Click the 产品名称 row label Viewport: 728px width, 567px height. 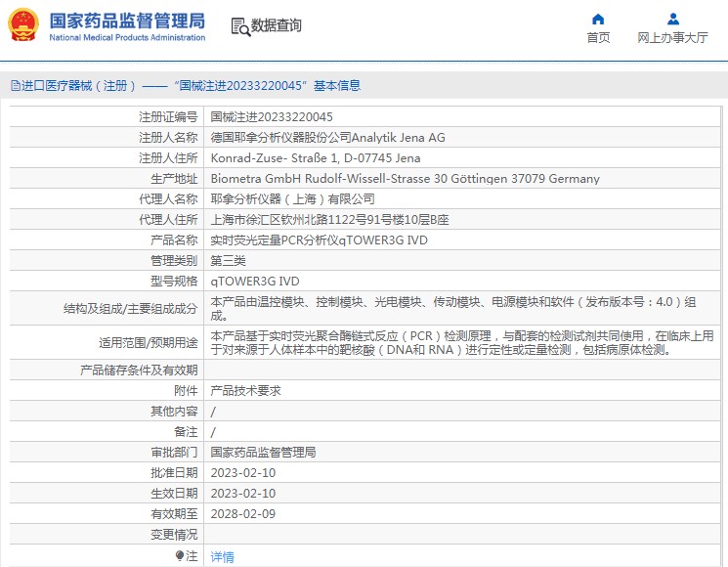pos(174,240)
